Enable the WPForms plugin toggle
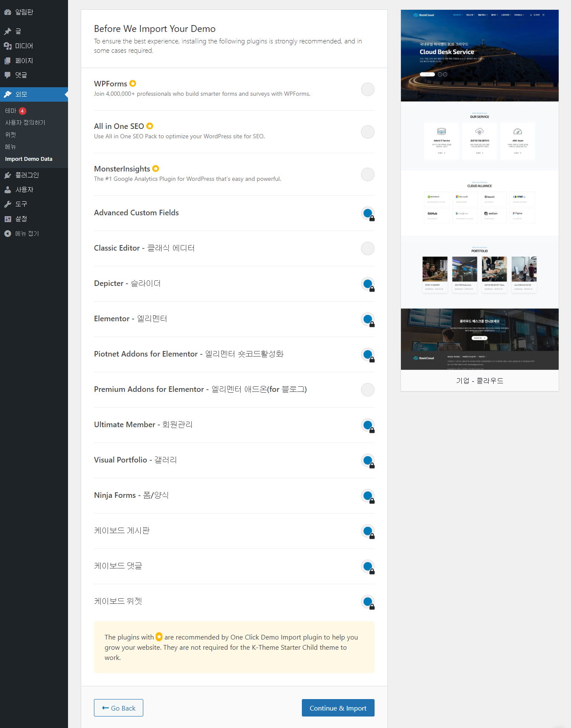Image resolution: width=571 pixels, height=728 pixels. pos(368,89)
